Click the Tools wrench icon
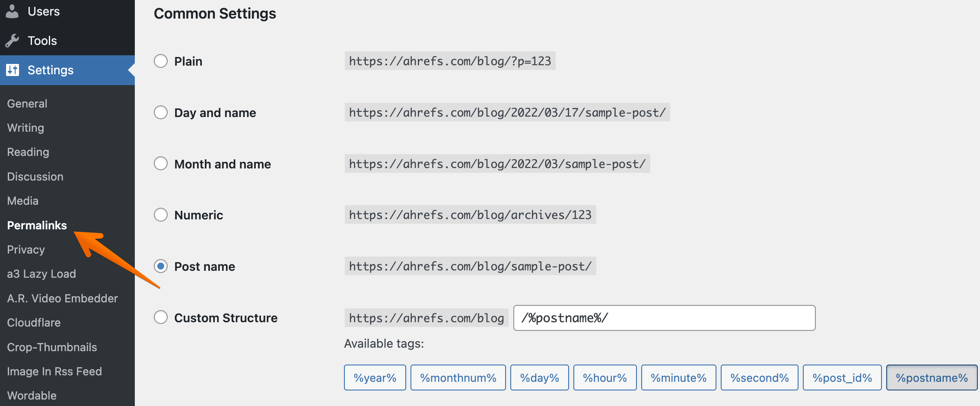This screenshot has height=406, width=980. coord(13,40)
